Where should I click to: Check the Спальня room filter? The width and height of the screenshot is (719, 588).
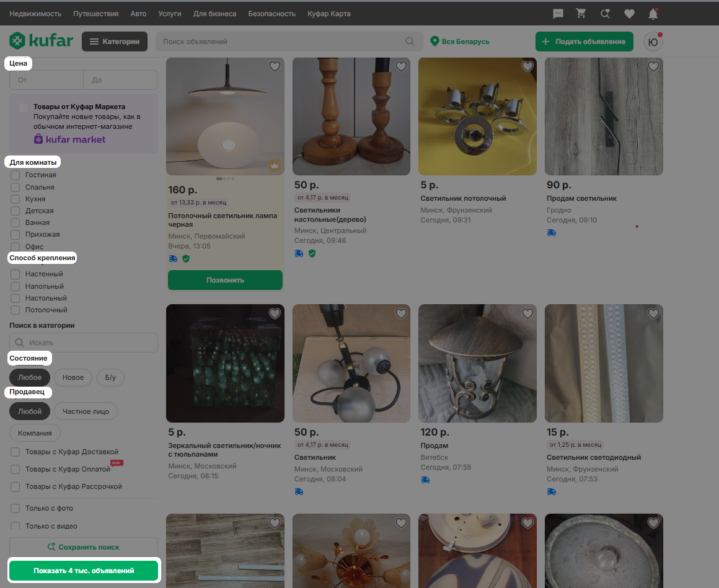pos(15,187)
